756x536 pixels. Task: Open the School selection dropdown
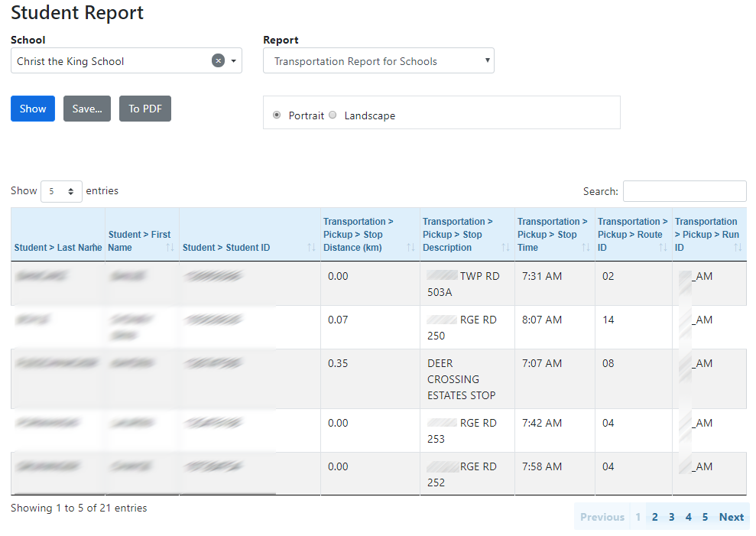(x=235, y=60)
